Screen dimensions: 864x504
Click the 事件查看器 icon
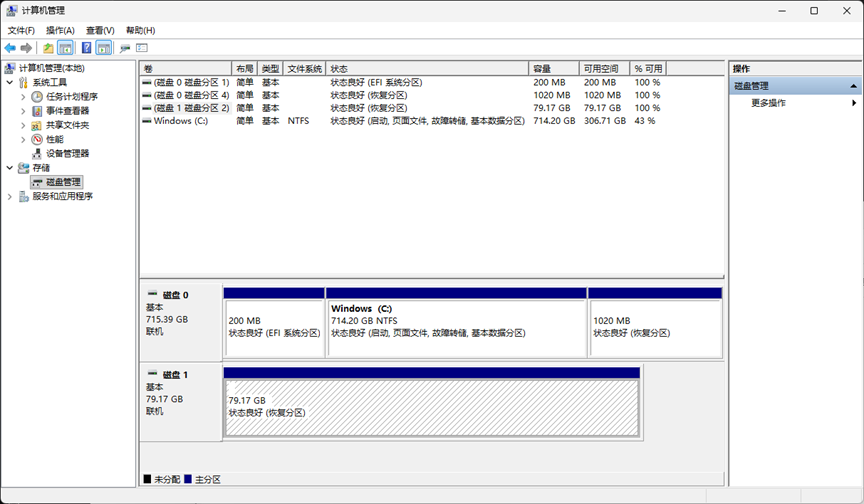click(x=37, y=111)
